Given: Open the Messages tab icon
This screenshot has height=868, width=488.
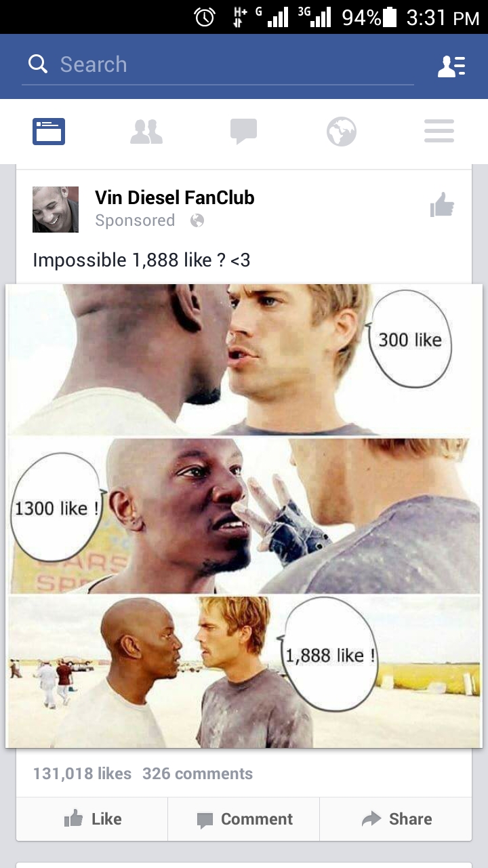Looking at the screenshot, I should [x=243, y=132].
